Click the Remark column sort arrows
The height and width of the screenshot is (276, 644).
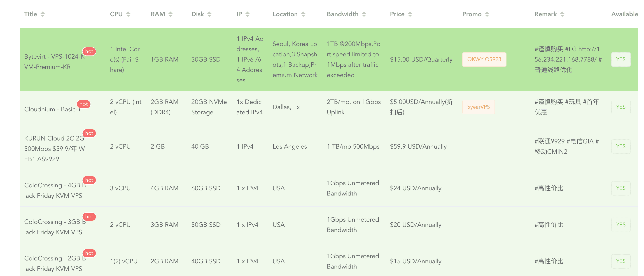(562, 14)
